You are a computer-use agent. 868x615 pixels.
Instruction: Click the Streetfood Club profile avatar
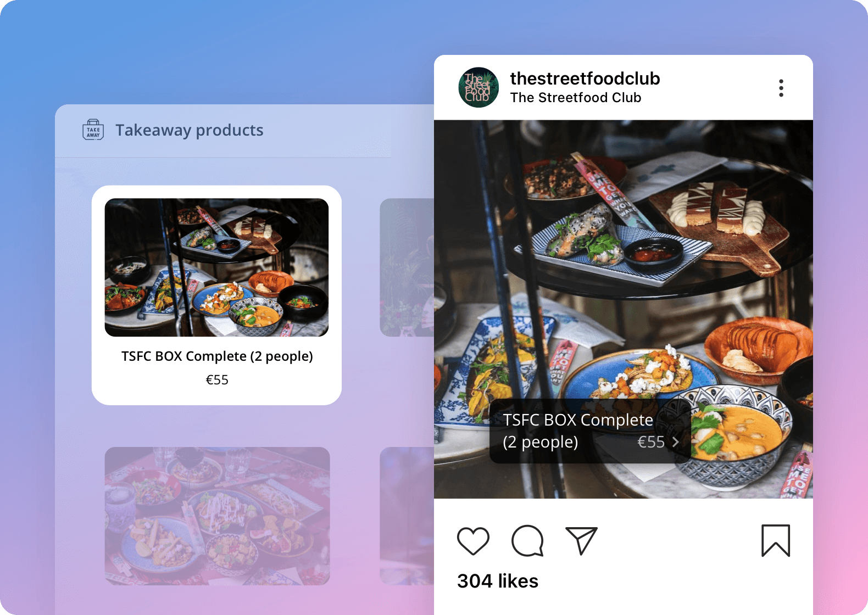pyautogui.click(x=478, y=87)
